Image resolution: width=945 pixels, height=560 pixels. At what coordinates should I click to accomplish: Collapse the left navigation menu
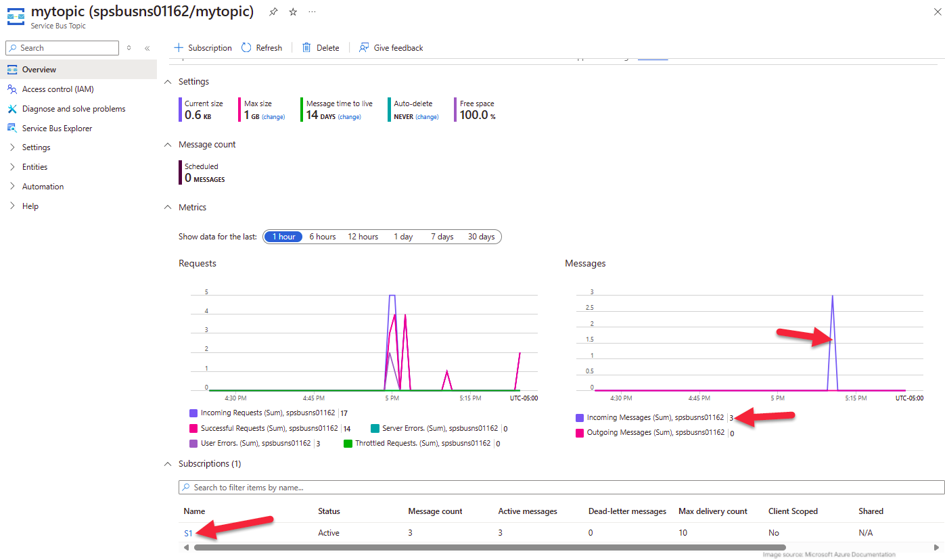click(147, 48)
